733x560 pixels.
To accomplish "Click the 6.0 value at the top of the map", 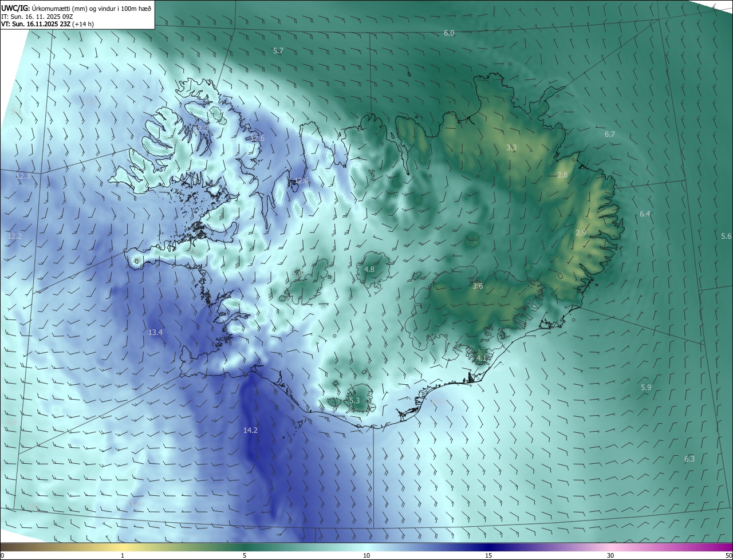I will click(x=449, y=33).
